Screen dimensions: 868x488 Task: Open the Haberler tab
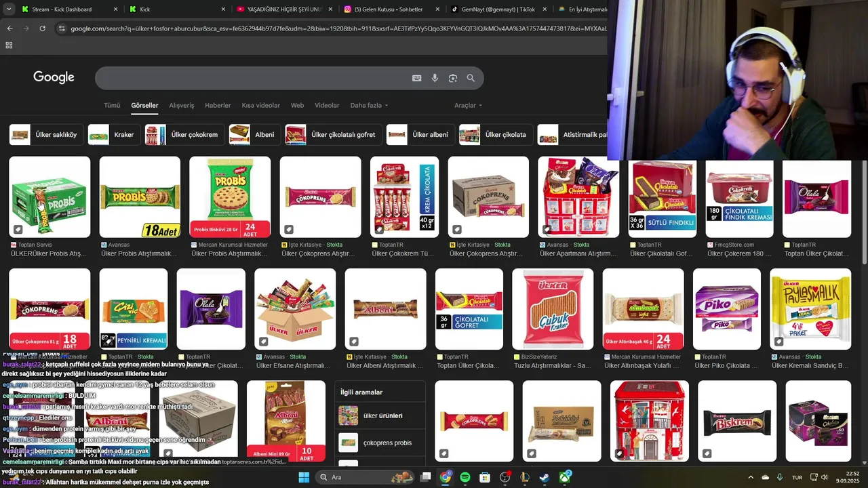click(218, 105)
